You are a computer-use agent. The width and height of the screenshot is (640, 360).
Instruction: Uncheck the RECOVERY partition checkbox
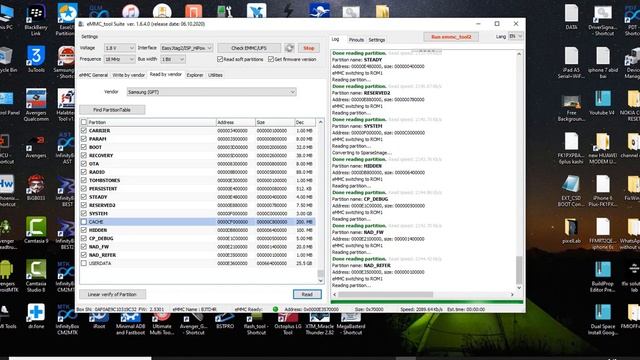[x=84, y=156]
